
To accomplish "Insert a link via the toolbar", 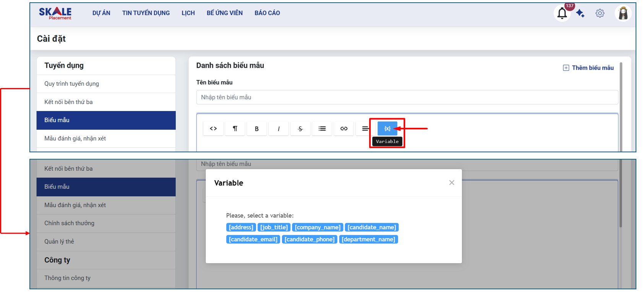I will (344, 129).
